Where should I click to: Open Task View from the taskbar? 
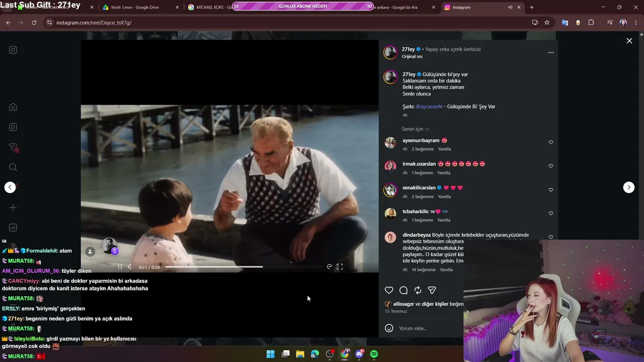pyautogui.click(x=285, y=354)
